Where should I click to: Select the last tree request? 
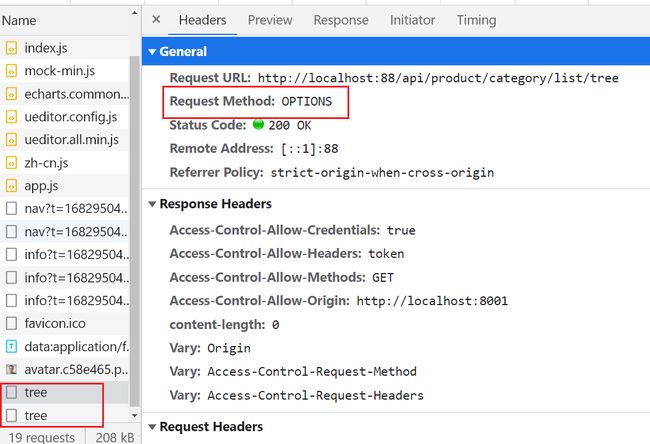36,415
